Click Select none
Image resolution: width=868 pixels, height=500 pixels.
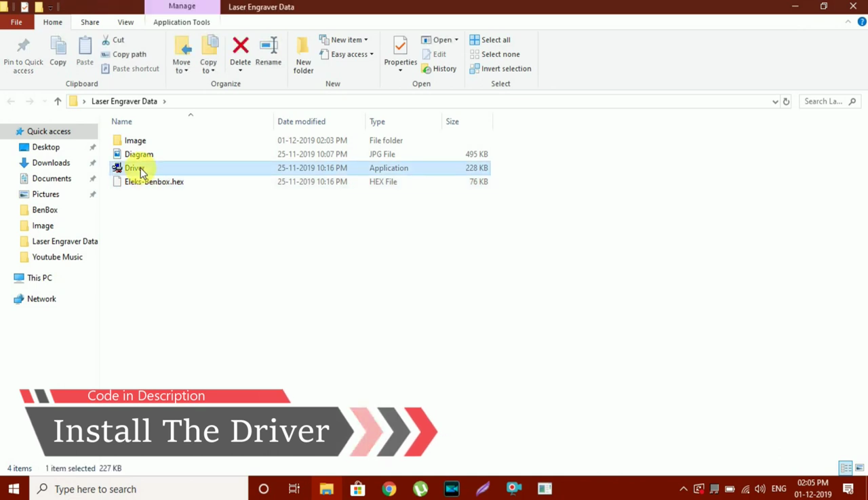click(495, 54)
